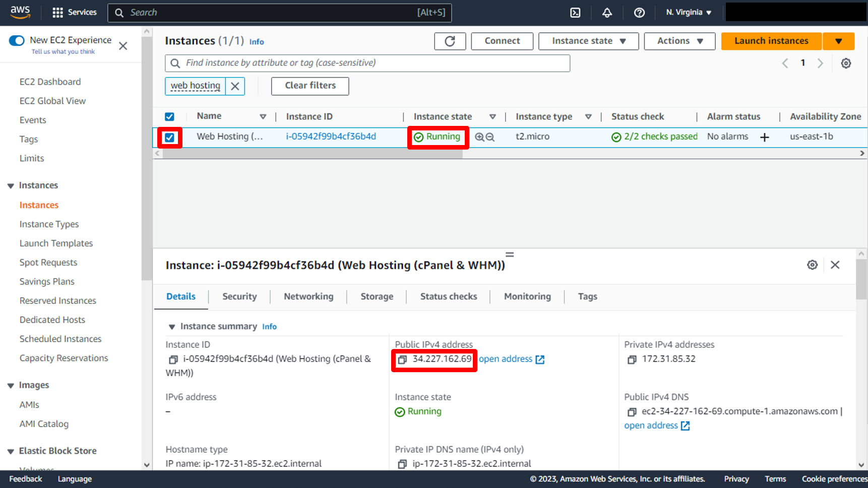Image resolution: width=868 pixels, height=488 pixels.
Task: Dismiss the New EC2 Experience banner
Action: pyautogui.click(x=123, y=46)
